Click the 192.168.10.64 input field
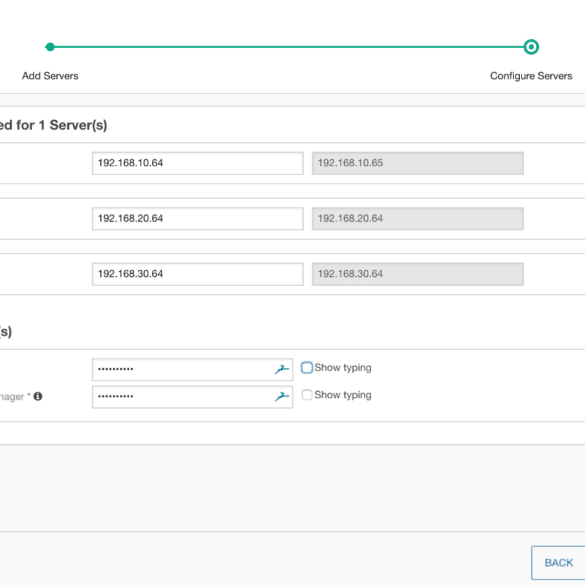Image resolution: width=585 pixels, height=585 pixels. click(198, 163)
